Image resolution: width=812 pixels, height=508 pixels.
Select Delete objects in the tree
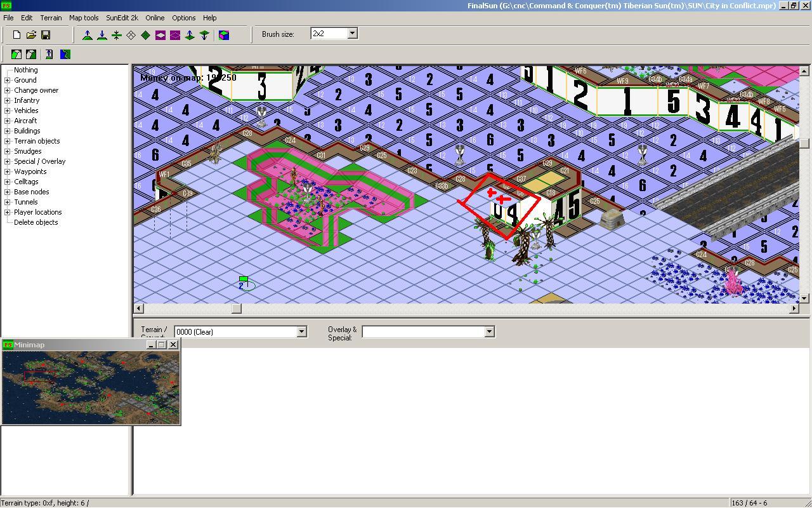click(x=36, y=222)
